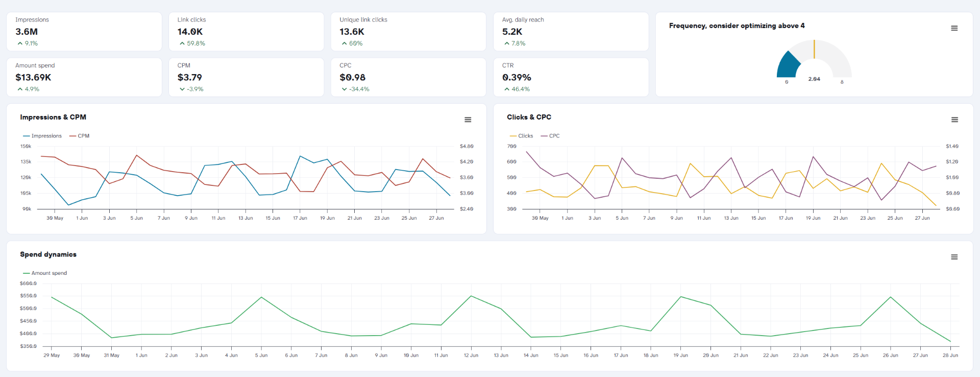
Task: Click 19 Jun peak on Spend dynamics line
Action: pyautogui.click(x=681, y=296)
